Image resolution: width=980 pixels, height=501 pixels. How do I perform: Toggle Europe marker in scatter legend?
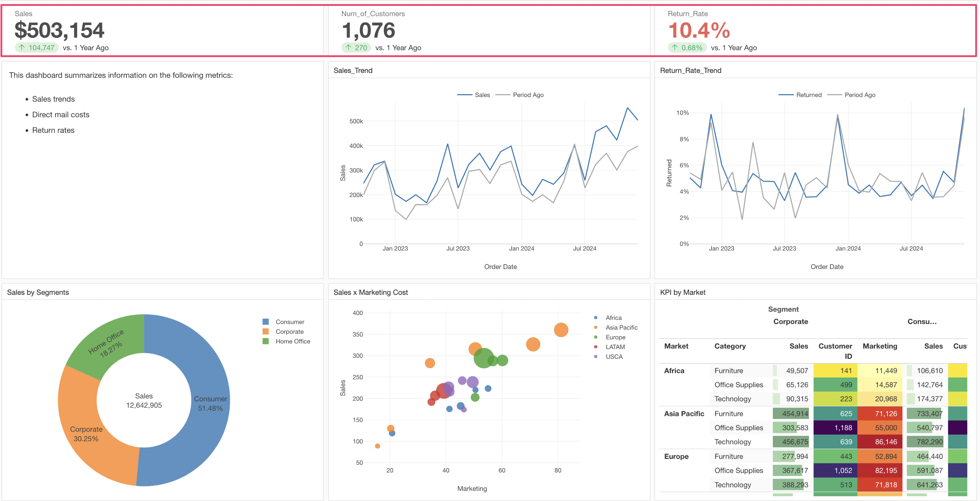click(x=595, y=337)
